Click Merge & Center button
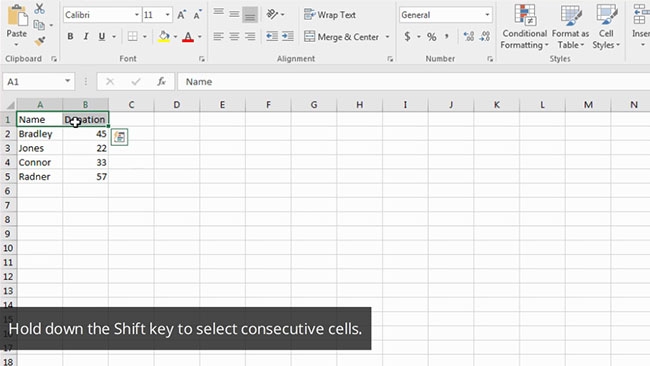The image size is (650, 366). pos(341,36)
